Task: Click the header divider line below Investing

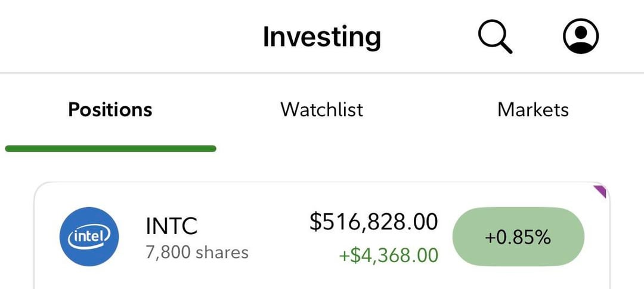Action: click(322, 73)
